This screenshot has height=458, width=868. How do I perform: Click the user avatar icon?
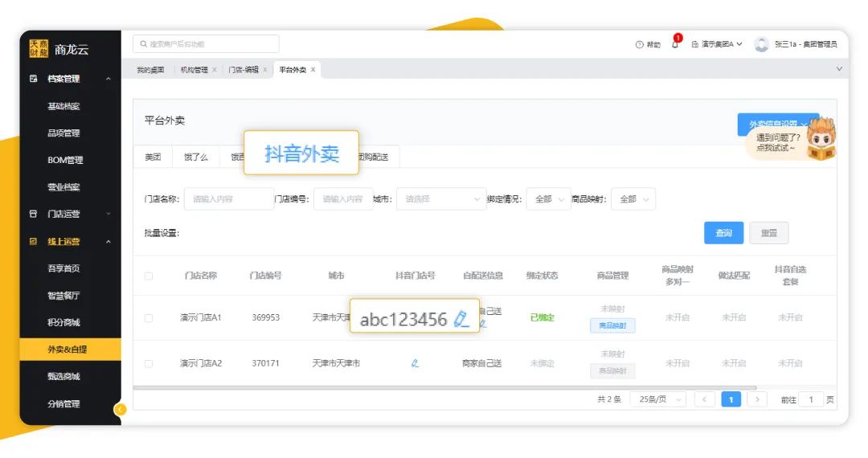(x=762, y=44)
